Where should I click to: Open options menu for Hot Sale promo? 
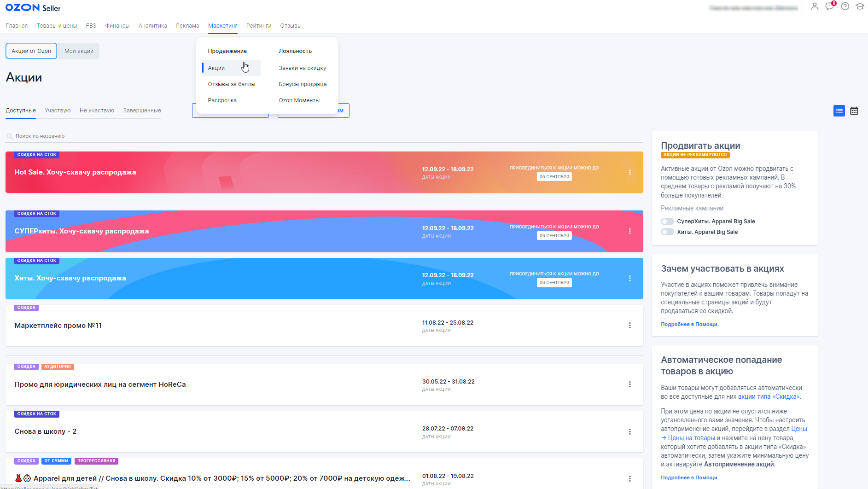(630, 172)
